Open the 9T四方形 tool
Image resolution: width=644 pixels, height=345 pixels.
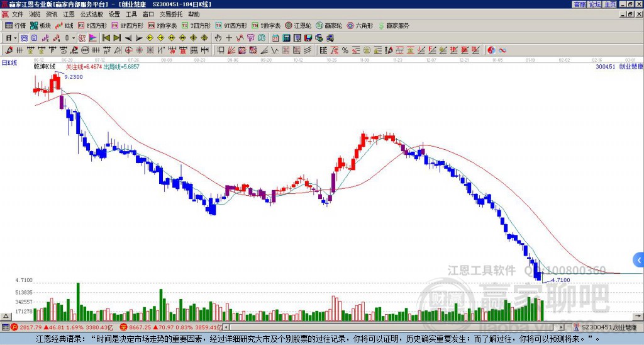click(231, 25)
